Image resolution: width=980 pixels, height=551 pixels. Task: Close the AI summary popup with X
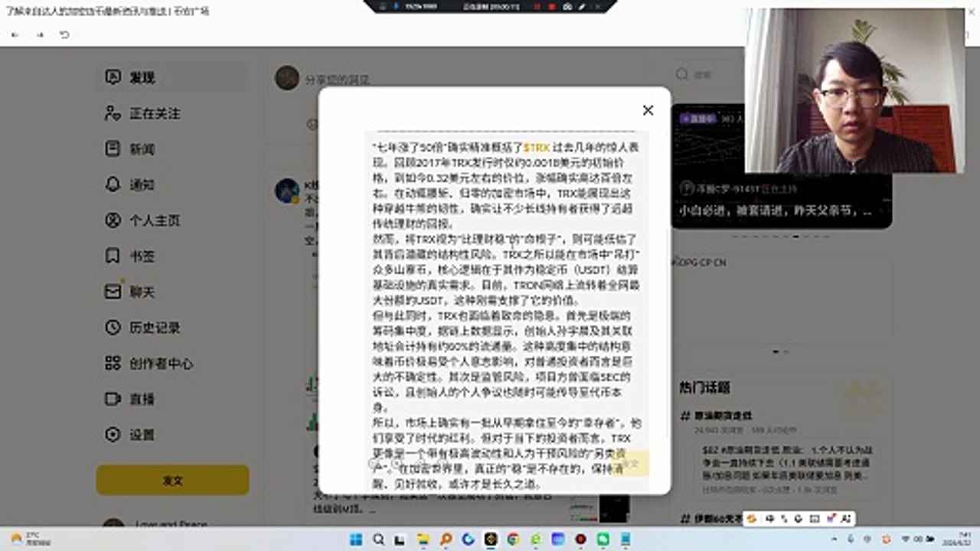tap(648, 110)
